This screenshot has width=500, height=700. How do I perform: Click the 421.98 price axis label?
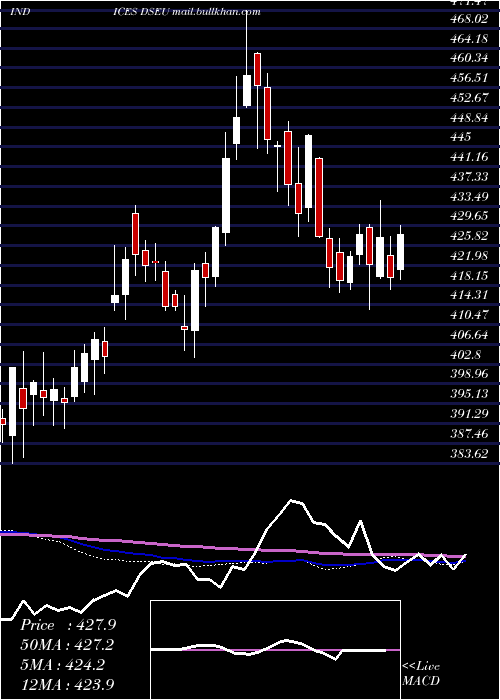(x=470, y=255)
